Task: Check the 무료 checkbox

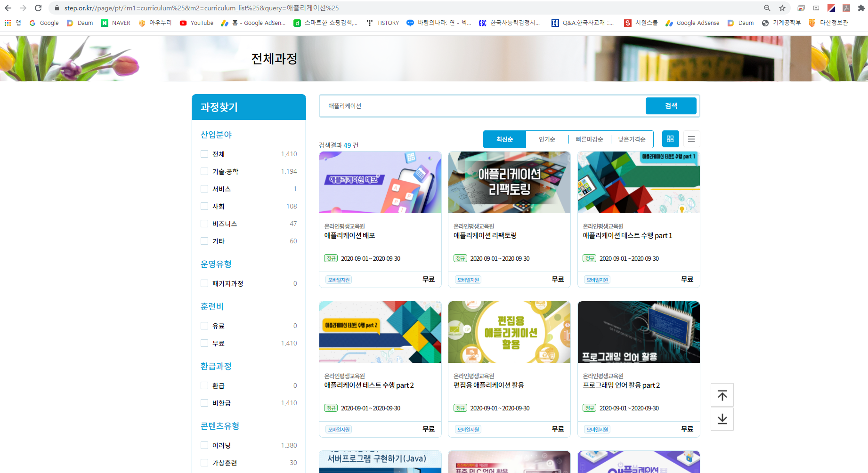Action: (204, 343)
